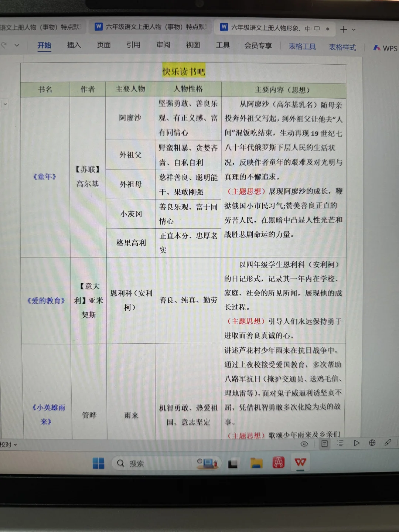This screenshot has width=399, height=532.
Task: Expand the quick access toolbar dropdown
Action: pyautogui.click(x=17, y=45)
